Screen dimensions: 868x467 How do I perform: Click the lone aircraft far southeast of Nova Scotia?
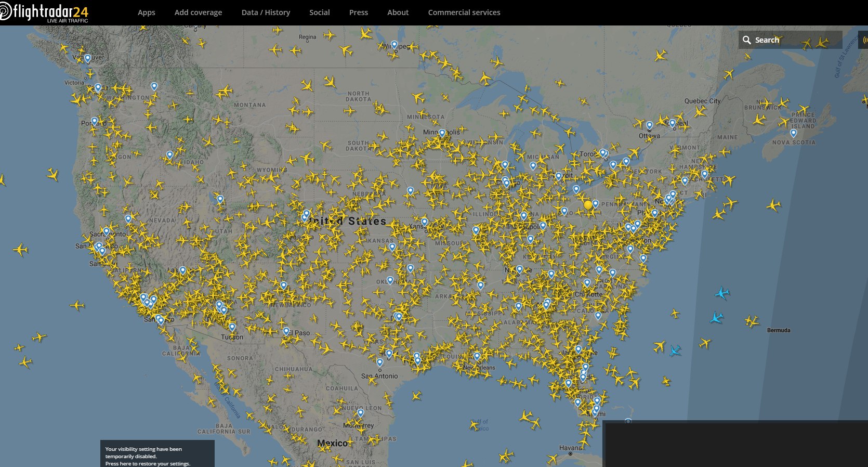point(773,205)
